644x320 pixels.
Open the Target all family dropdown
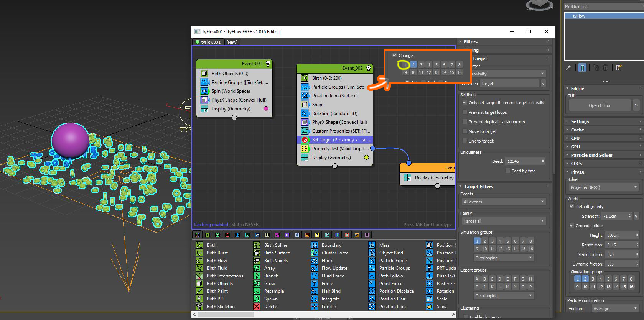click(x=504, y=221)
